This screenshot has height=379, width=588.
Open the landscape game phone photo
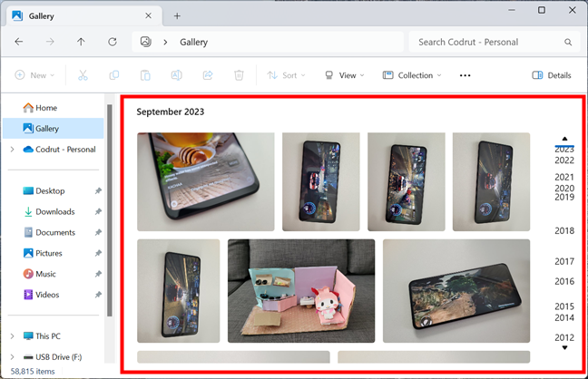click(456, 291)
